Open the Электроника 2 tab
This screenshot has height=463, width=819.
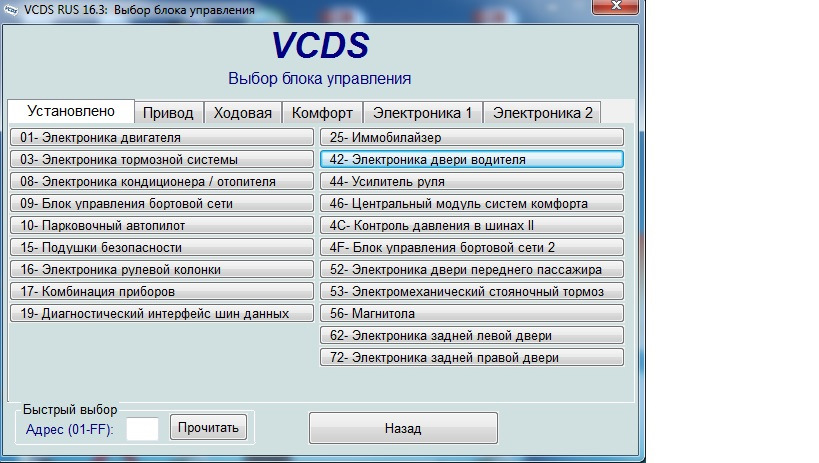(x=543, y=113)
